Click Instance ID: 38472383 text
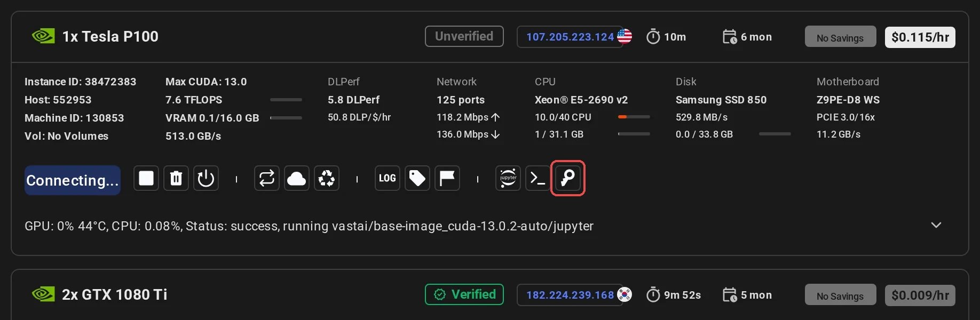The image size is (980, 320). pyautogui.click(x=81, y=82)
